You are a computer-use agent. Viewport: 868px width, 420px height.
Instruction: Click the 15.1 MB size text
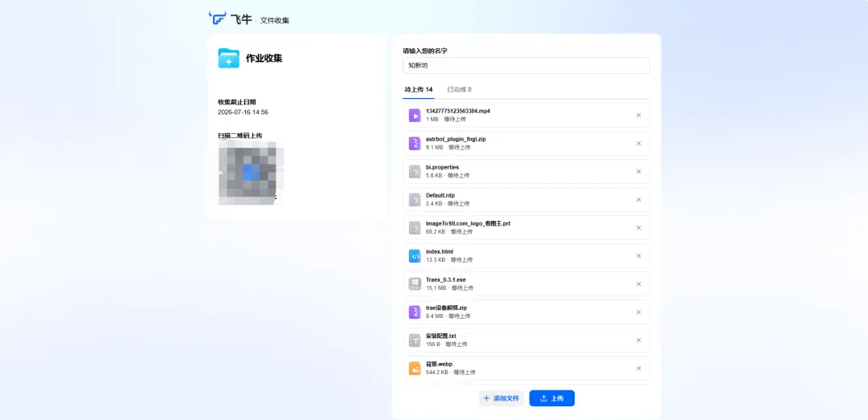(x=436, y=287)
